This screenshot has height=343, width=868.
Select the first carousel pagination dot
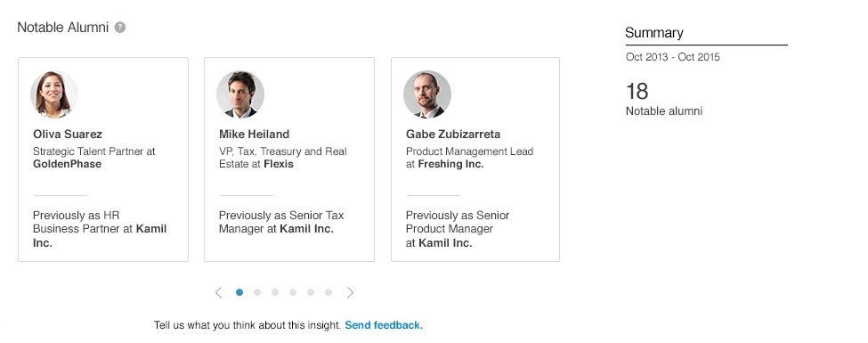pos(239,292)
